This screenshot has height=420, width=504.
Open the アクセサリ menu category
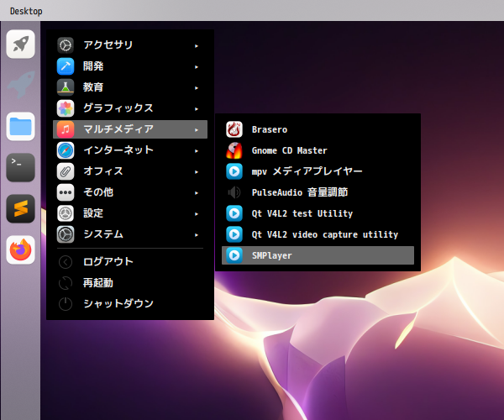[130, 45]
